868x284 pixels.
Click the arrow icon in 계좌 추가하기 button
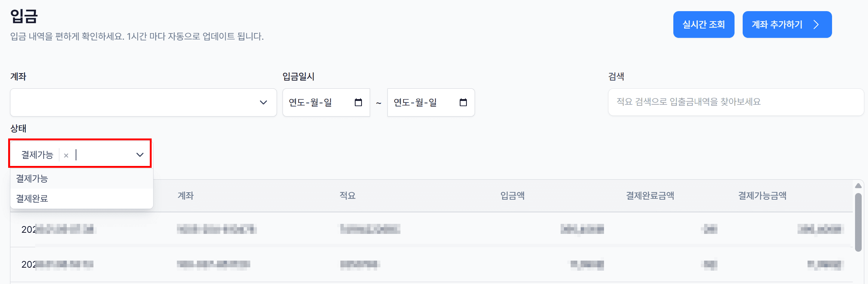click(x=816, y=25)
